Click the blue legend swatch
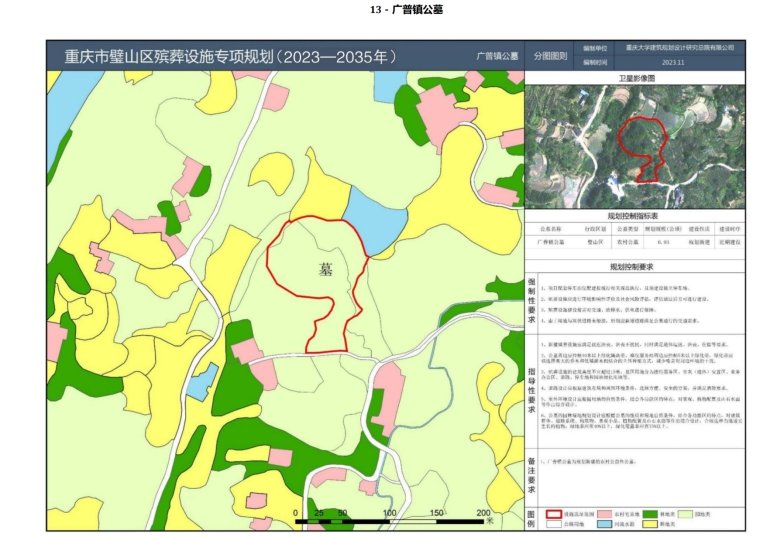This screenshot has height=537, width=784. (x=605, y=524)
